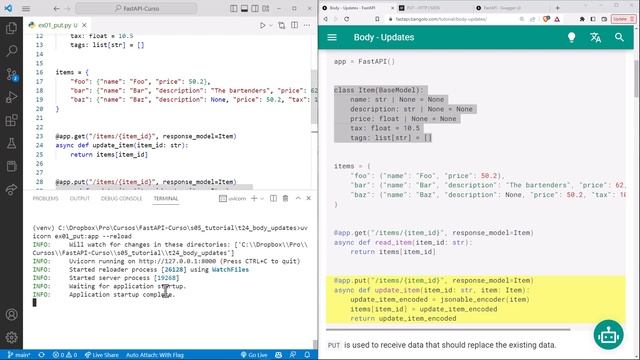Open Brave Shields lion icon
640x360 pixels.
[546, 19]
